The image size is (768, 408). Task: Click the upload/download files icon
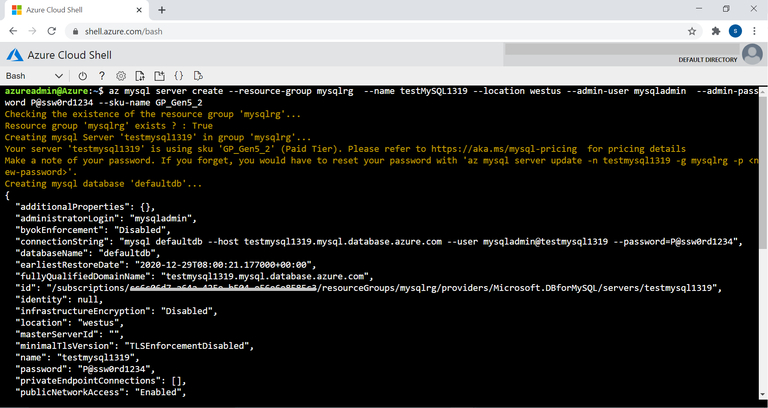(x=139, y=76)
